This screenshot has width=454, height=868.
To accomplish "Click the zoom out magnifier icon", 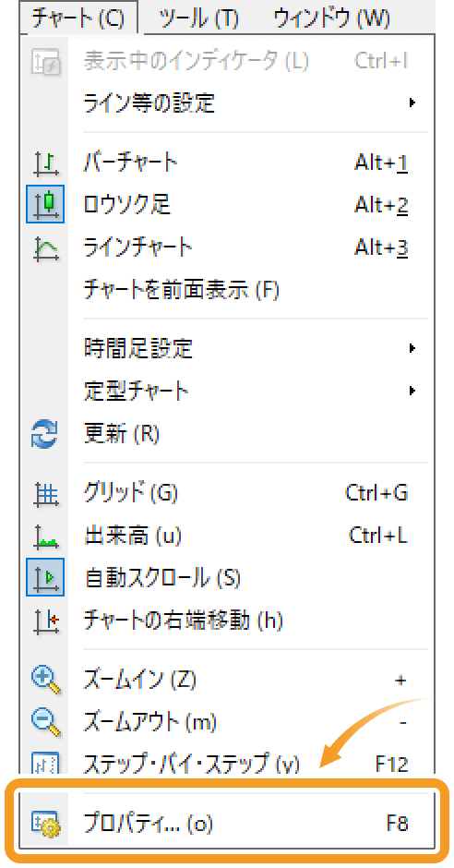I will [45, 723].
